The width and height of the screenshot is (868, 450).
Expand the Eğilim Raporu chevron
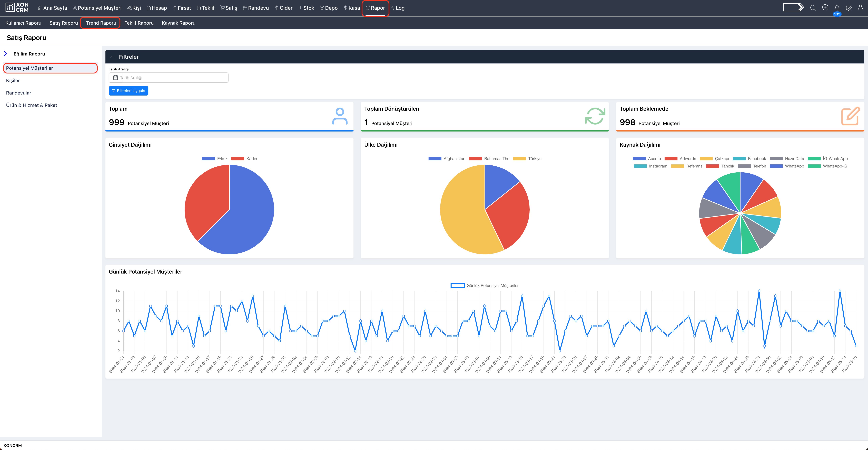(x=5, y=54)
